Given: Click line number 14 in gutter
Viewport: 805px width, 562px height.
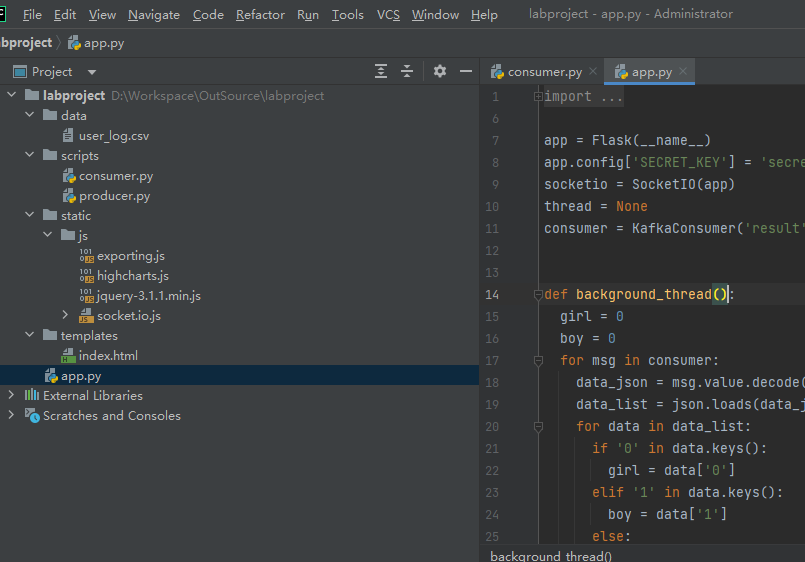Looking at the screenshot, I should tap(492, 295).
